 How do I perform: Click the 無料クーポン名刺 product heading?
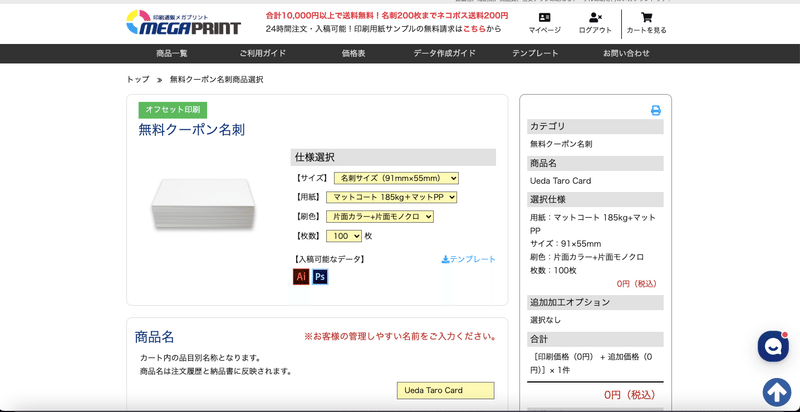(191, 130)
